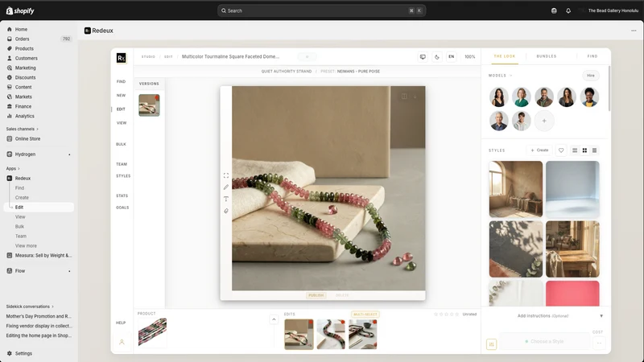This screenshot has width=644, height=362.
Task: Select the pencil draw tool
Action: pos(226,187)
